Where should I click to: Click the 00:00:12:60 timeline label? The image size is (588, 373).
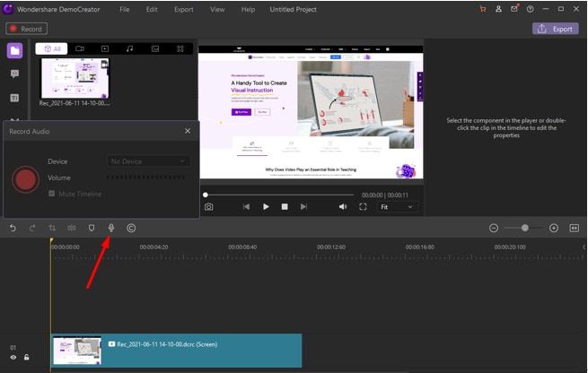(x=330, y=247)
